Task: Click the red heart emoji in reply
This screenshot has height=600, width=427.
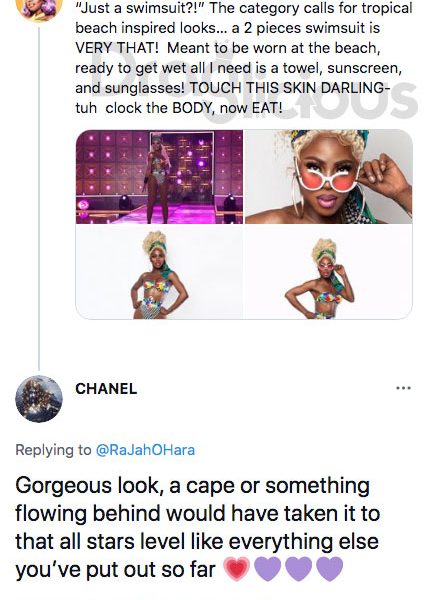Action: 236,569
